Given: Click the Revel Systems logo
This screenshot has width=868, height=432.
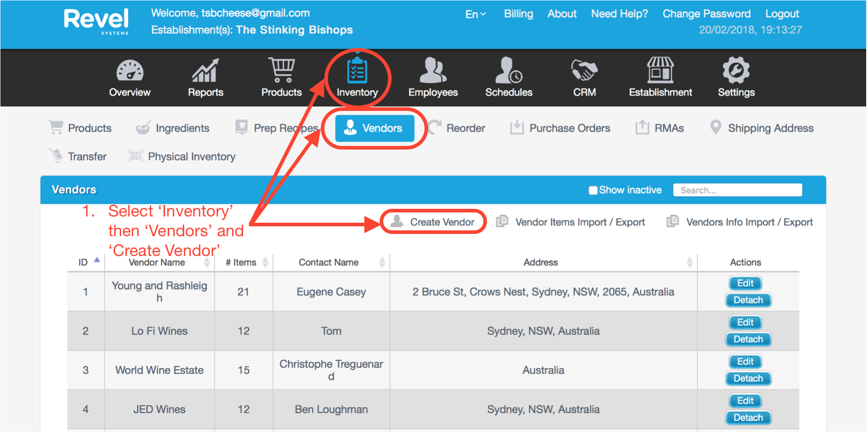Looking at the screenshot, I should 96,22.
